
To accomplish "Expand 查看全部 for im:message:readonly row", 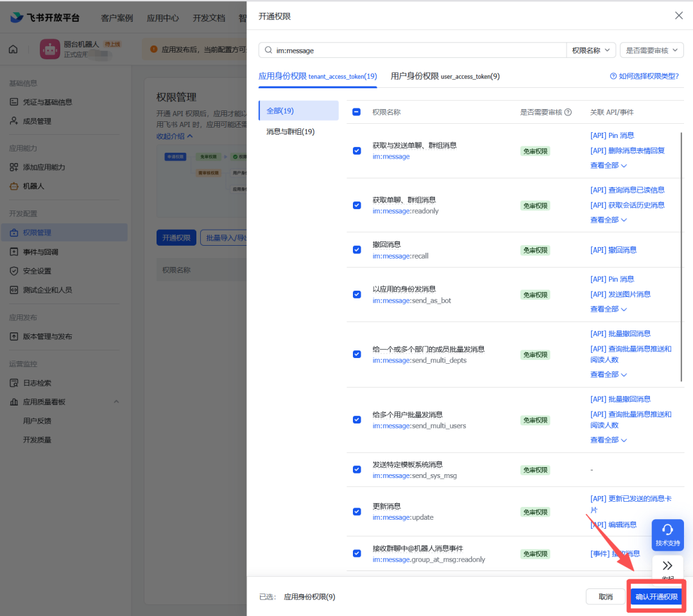I will (x=608, y=219).
